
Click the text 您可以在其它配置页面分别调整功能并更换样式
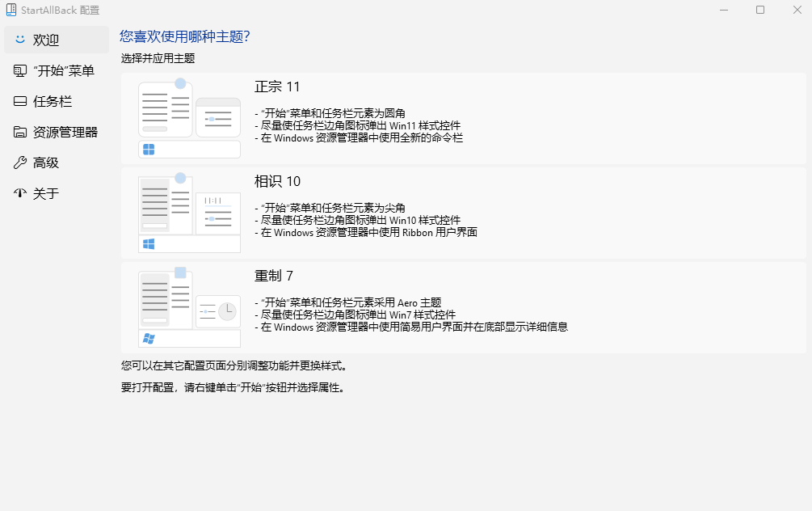(234, 366)
